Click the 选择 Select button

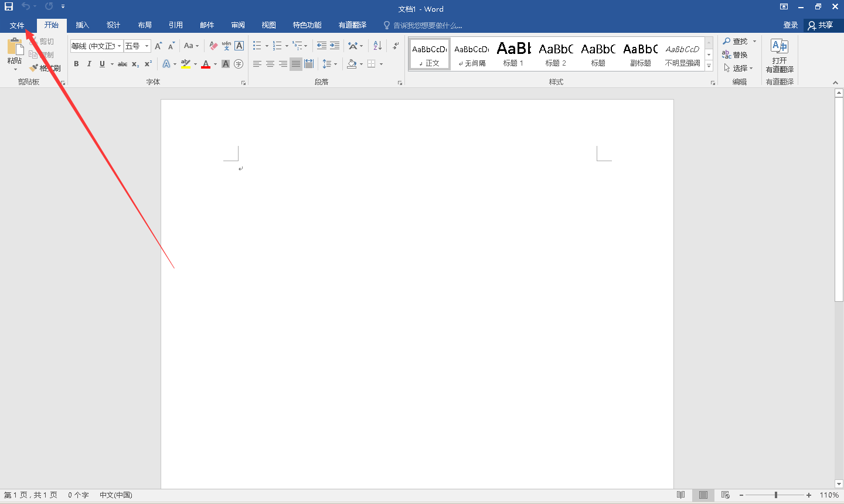point(738,68)
